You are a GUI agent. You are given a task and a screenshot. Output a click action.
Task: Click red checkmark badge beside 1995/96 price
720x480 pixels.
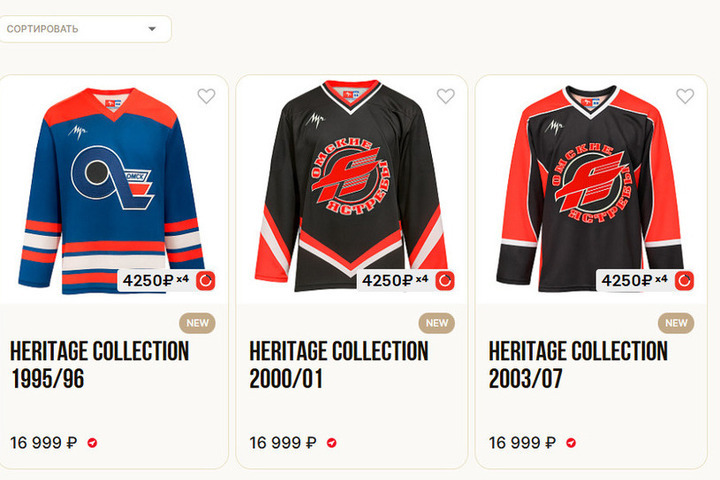(x=92, y=442)
